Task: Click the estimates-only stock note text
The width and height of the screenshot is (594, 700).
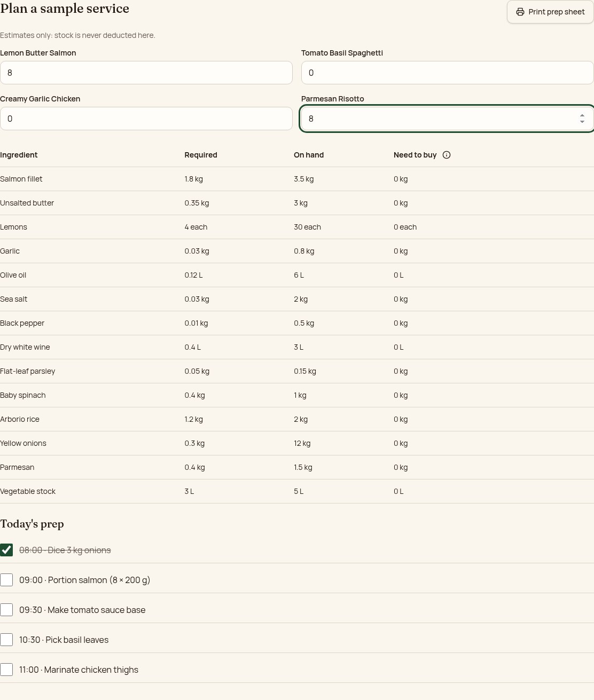Action: pos(77,35)
